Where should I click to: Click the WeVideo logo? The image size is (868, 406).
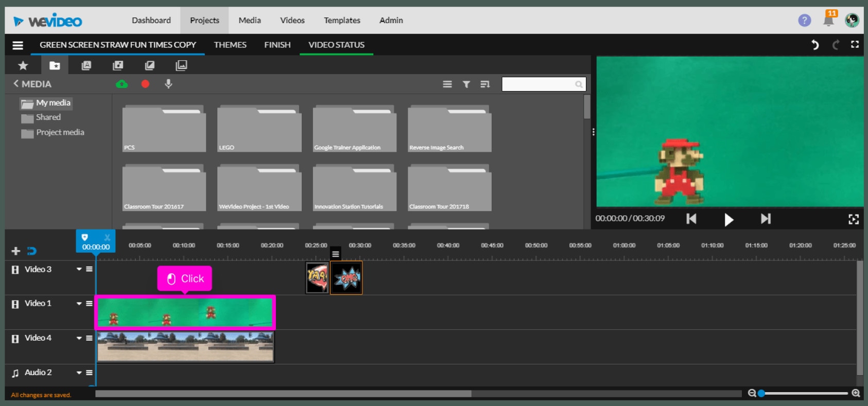tap(48, 21)
